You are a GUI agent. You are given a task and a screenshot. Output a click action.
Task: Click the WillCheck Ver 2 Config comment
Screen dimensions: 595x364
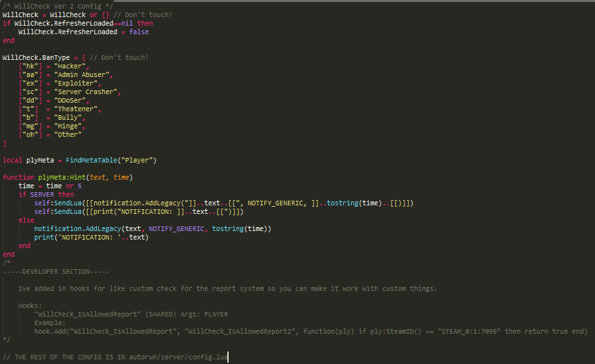[47, 6]
